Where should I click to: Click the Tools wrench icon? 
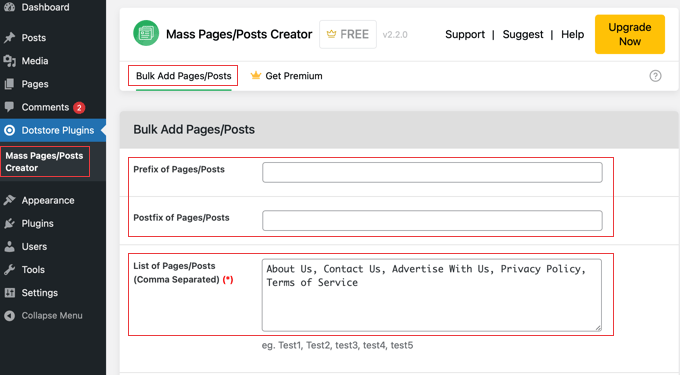tap(10, 269)
